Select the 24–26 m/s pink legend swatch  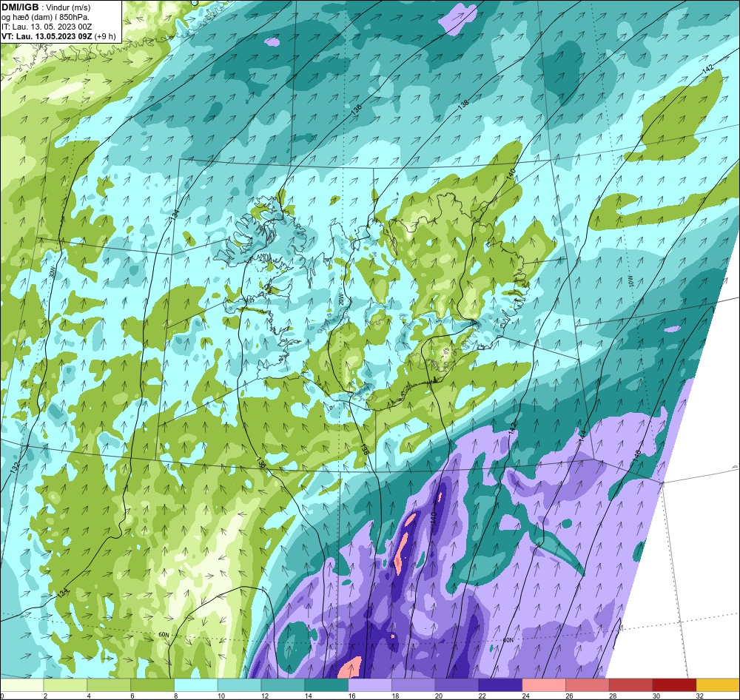[544, 685]
